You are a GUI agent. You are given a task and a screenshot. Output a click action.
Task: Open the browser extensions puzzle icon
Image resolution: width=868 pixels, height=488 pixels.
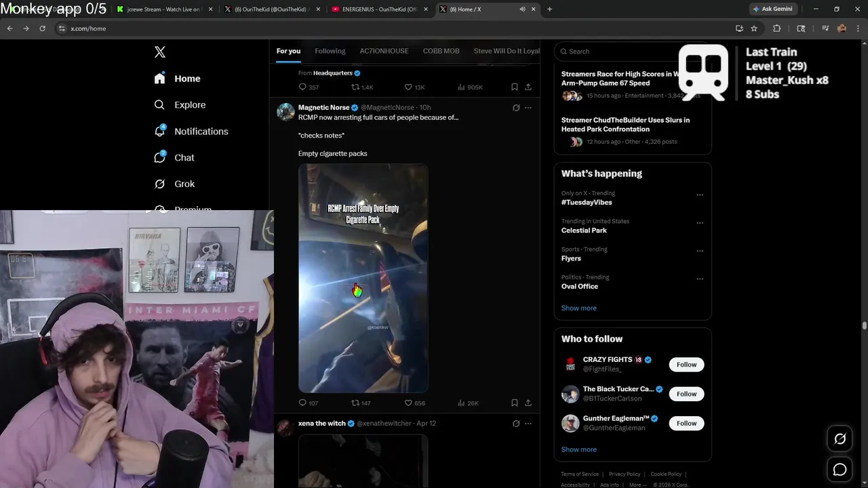[777, 28]
